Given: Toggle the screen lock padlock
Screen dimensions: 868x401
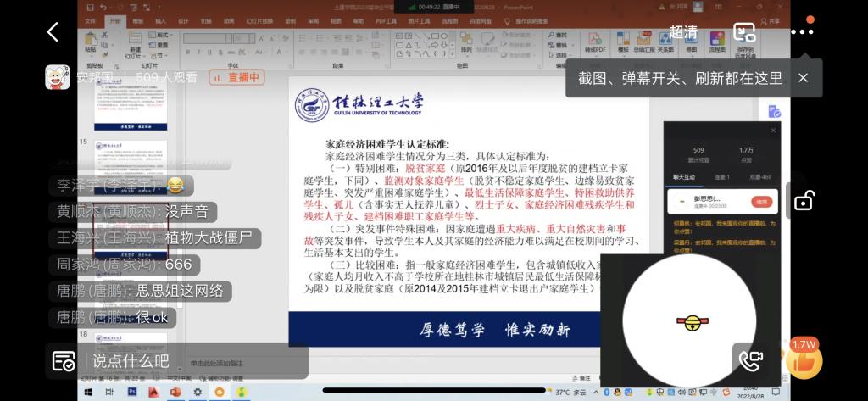Looking at the screenshot, I should pyautogui.click(x=804, y=200).
